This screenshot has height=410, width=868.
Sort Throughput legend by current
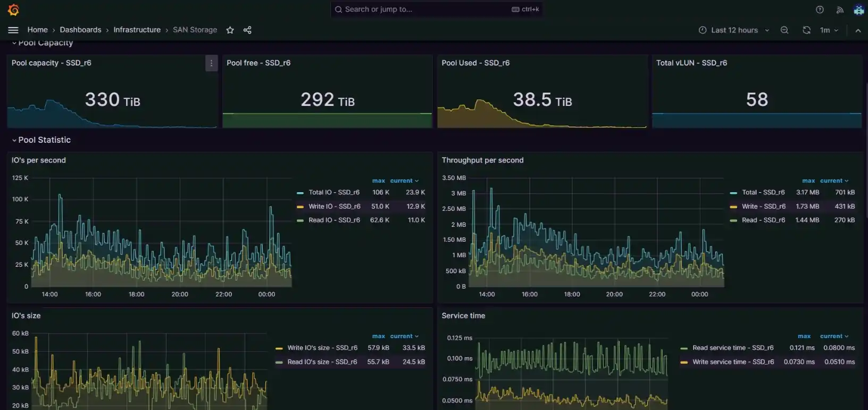click(834, 181)
